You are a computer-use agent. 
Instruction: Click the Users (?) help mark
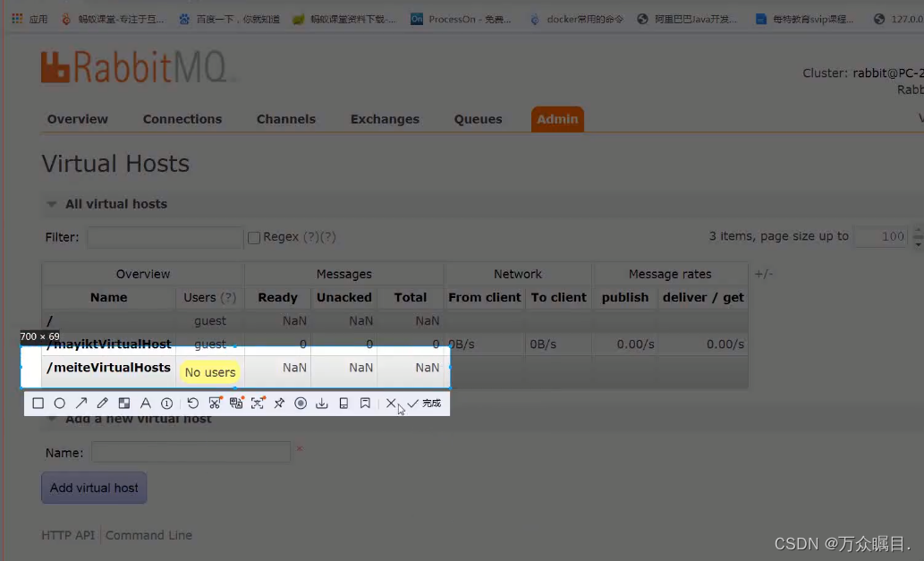[x=227, y=298]
